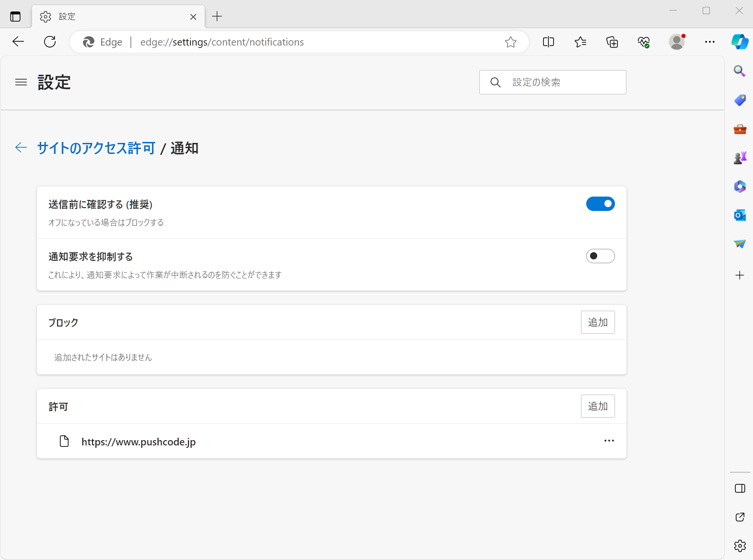Maximize the Edge window
The height and width of the screenshot is (560, 753).
tap(706, 11)
